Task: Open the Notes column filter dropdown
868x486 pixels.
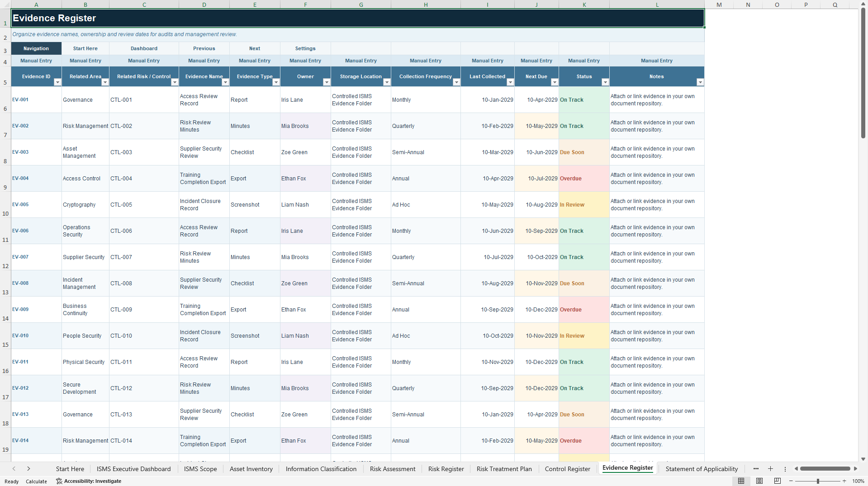Action: coord(700,82)
